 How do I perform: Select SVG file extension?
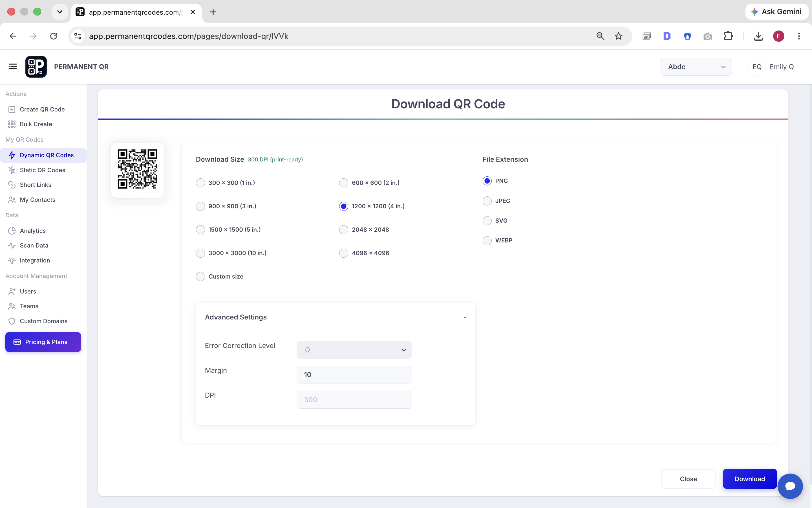tap(487, 221)
